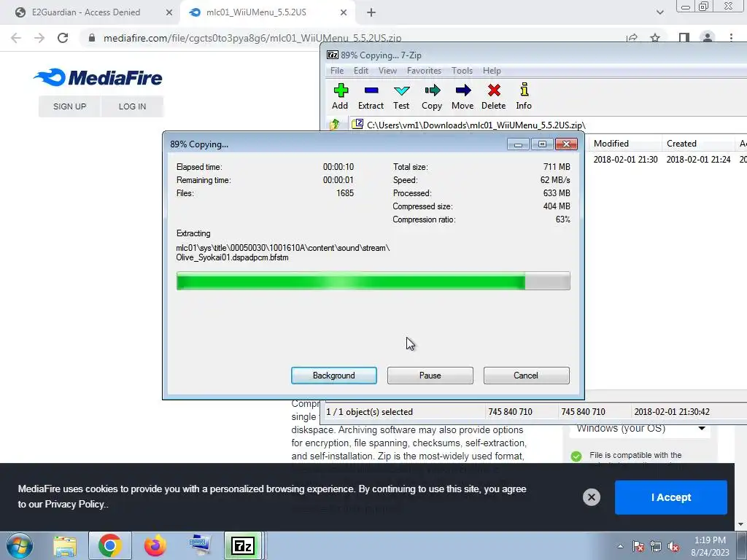The height and width of the screenshot is (560, 747).
Task: Click the 7-Zip archive path field
Action: pos(548,125)
